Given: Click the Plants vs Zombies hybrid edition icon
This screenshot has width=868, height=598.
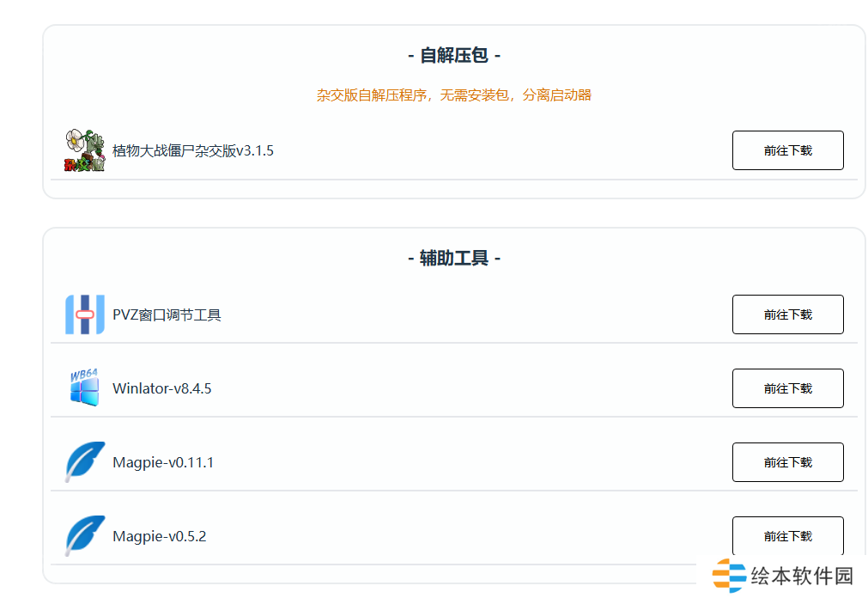Looking at the screenshot, I should click(84, 150).
